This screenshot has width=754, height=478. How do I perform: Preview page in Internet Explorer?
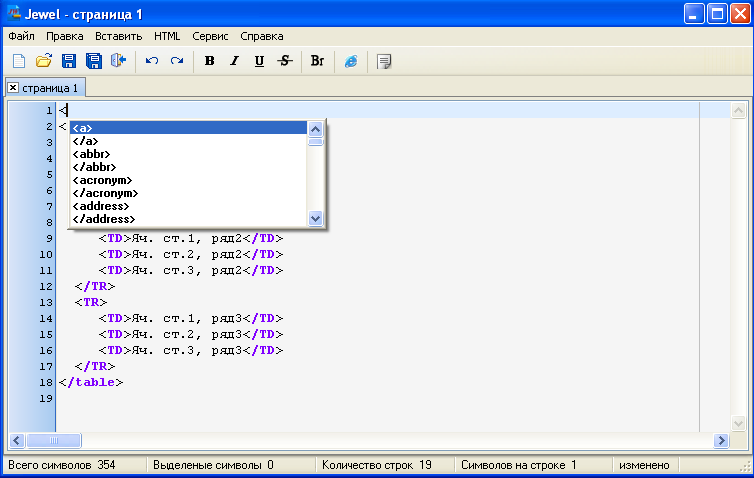[x=351, y=61]
